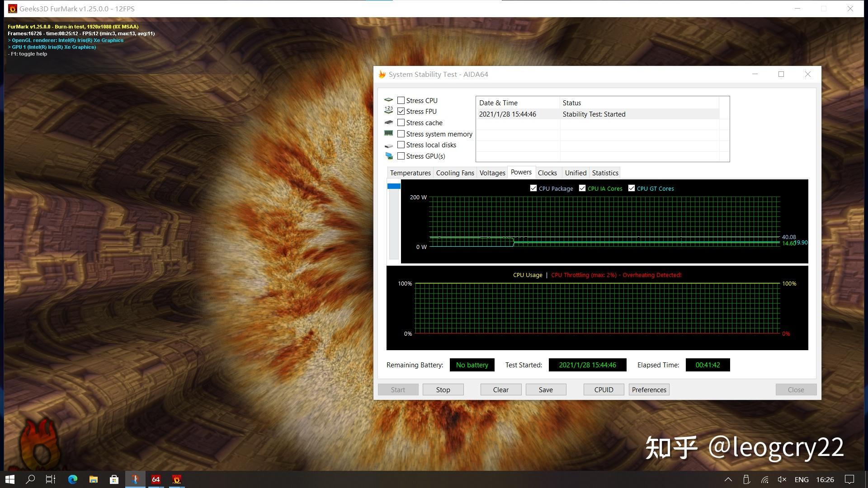Screen dimensions: 868x488
Task: Click the disabled Start button
Action: 398,389
